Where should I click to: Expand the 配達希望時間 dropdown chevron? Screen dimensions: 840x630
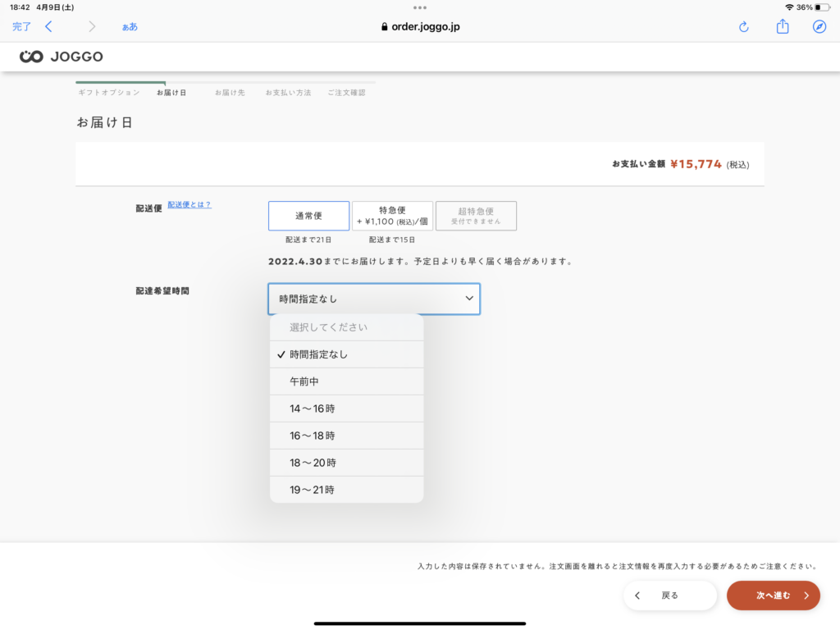469,299
